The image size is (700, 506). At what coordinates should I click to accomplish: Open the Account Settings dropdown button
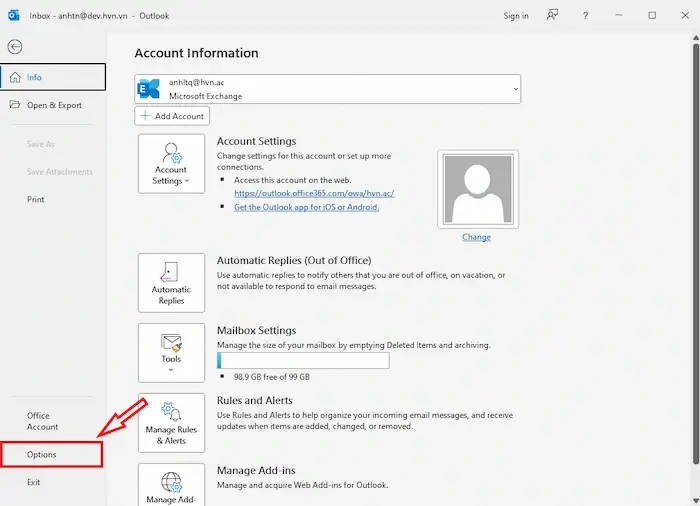tap(171, 163)
